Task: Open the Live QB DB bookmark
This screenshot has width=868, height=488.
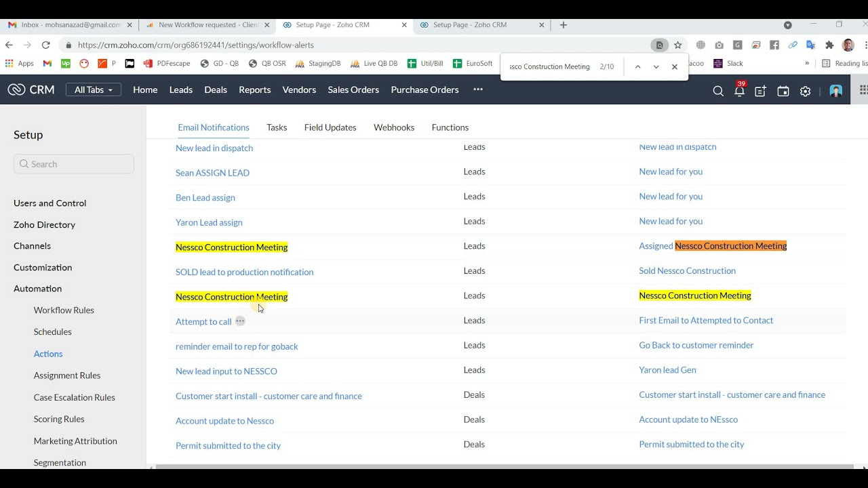Action: [x=374, y=63]
